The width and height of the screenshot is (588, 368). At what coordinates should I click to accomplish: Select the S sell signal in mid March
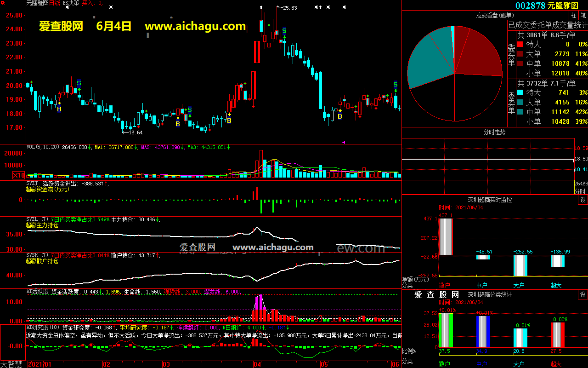coord(189,110)
